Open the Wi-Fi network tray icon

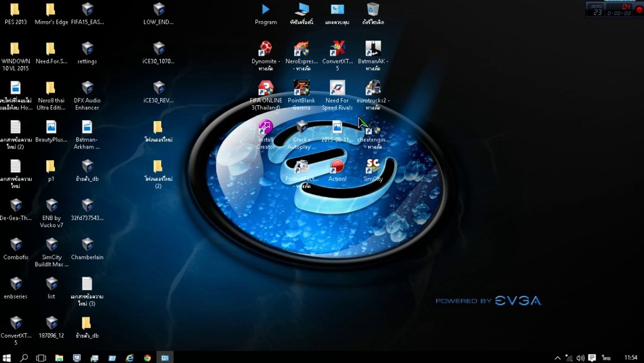click(x=569, y=358)
